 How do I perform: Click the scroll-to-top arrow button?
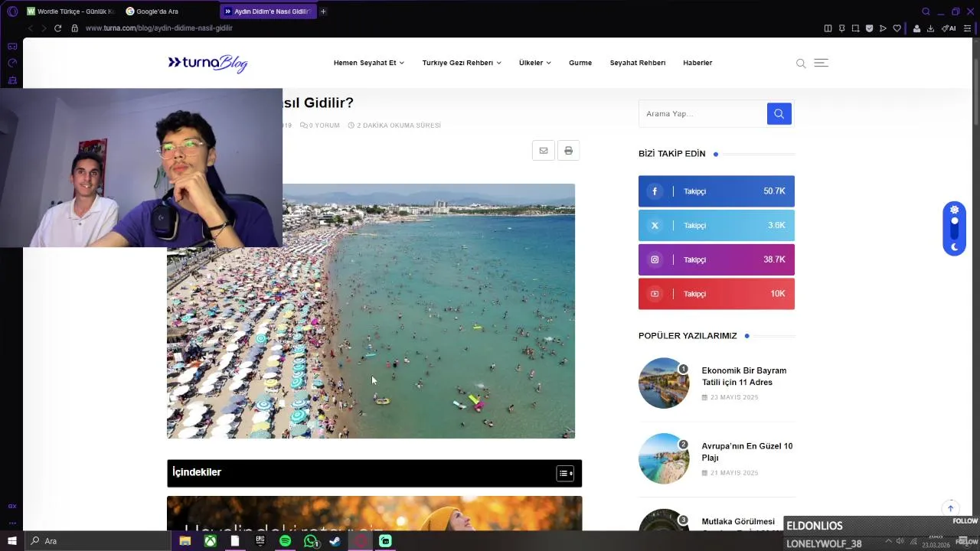[950, 508]
